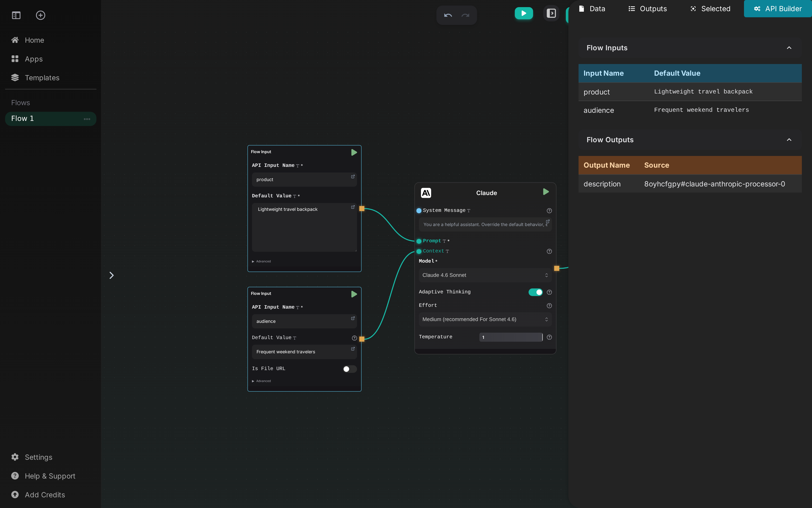Expand Advanced in product Flow Input

click(x=261, y=261)
